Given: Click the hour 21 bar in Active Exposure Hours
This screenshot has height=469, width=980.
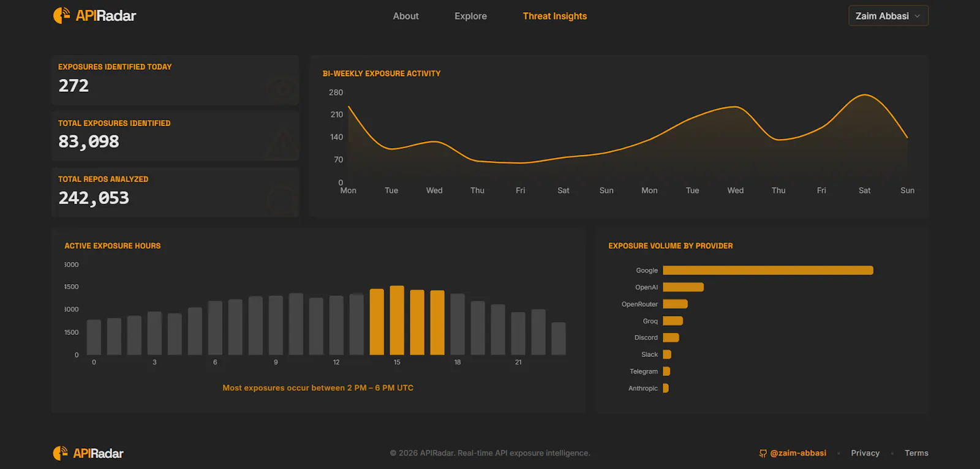Looking at the screenshot, I should (x=518, y=334).
